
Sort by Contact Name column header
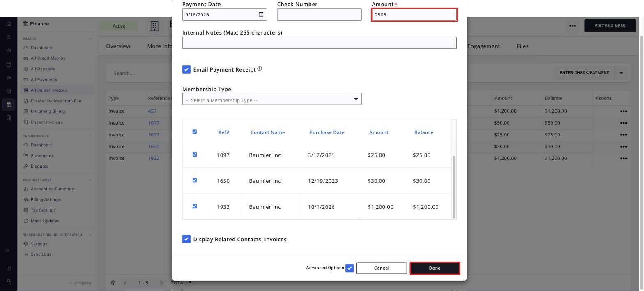267,132
